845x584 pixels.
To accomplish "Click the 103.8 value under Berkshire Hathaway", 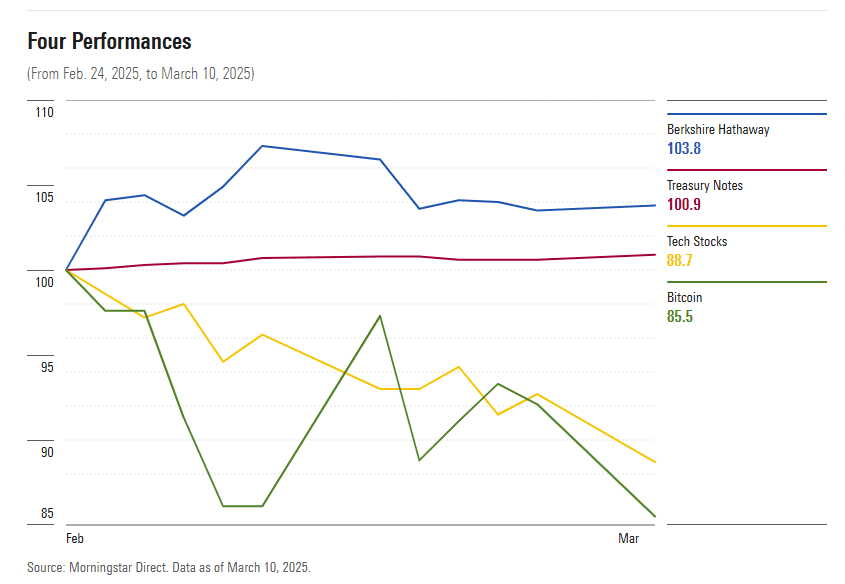I will [684, 148].
